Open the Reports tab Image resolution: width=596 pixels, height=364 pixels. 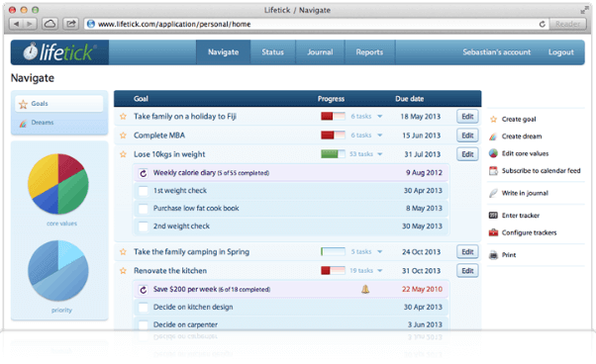pyautogui.click(x=369, y=52)
